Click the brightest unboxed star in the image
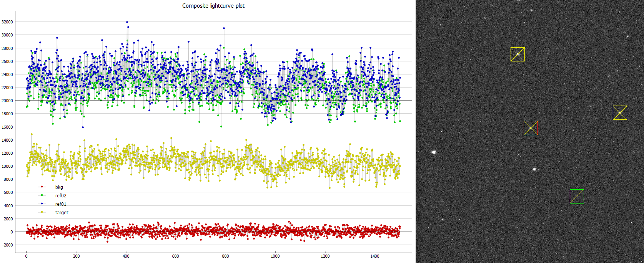 coord(434,152)
